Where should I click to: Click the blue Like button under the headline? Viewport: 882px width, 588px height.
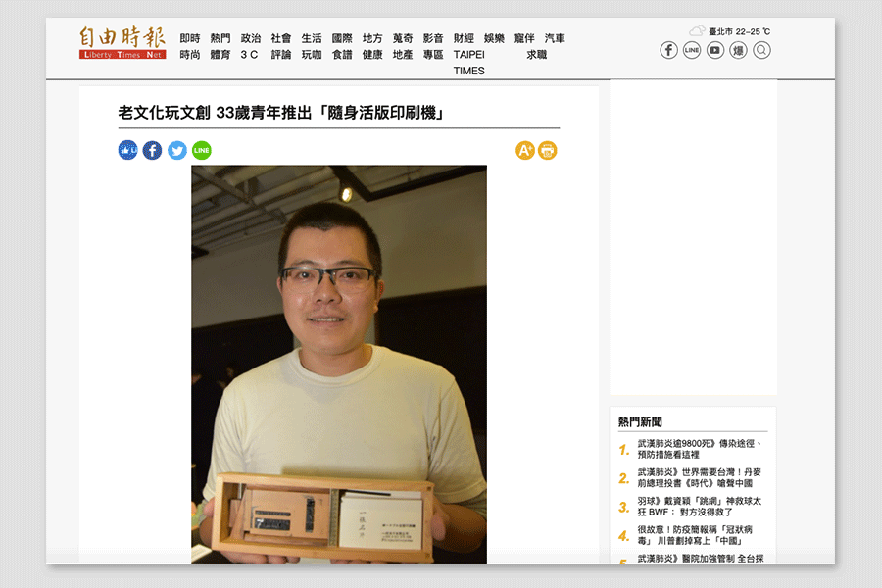coord(127,150)
